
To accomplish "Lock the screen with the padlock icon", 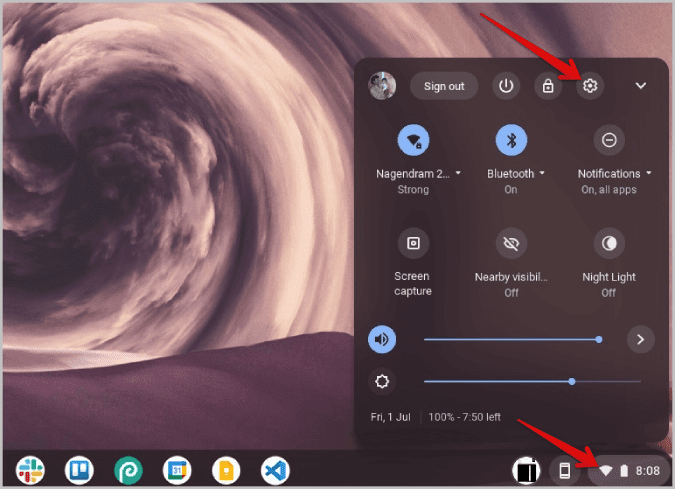I will click(548, 86).
